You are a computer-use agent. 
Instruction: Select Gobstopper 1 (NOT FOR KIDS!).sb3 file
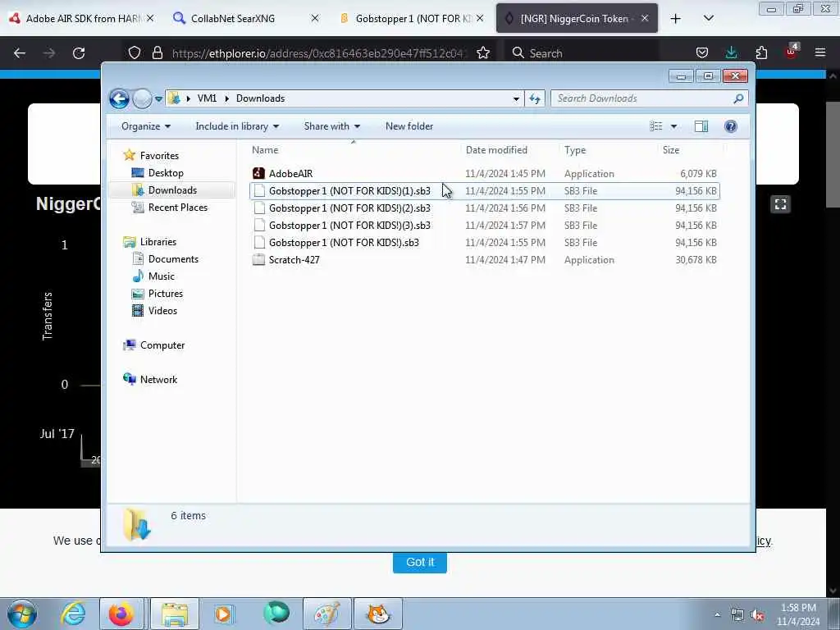tap(484, 242)
